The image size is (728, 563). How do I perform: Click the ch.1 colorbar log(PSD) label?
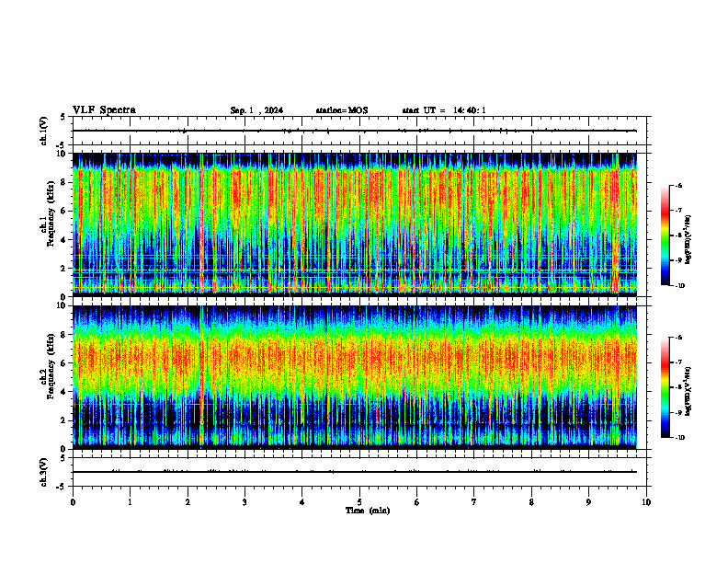(x=688, y=240)
